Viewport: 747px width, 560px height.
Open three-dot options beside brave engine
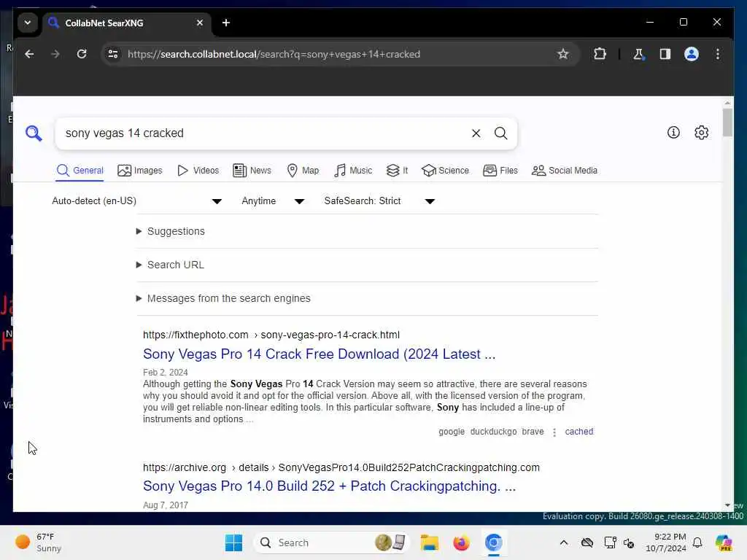[x=554, y=432]
